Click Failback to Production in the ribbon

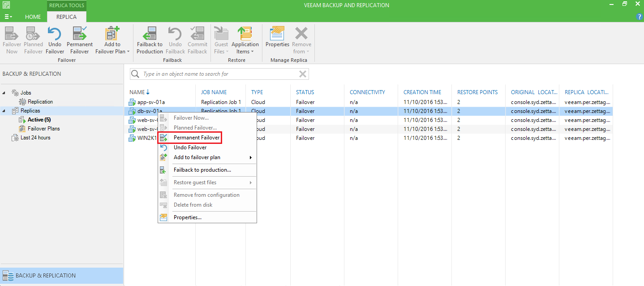point(150,40)
